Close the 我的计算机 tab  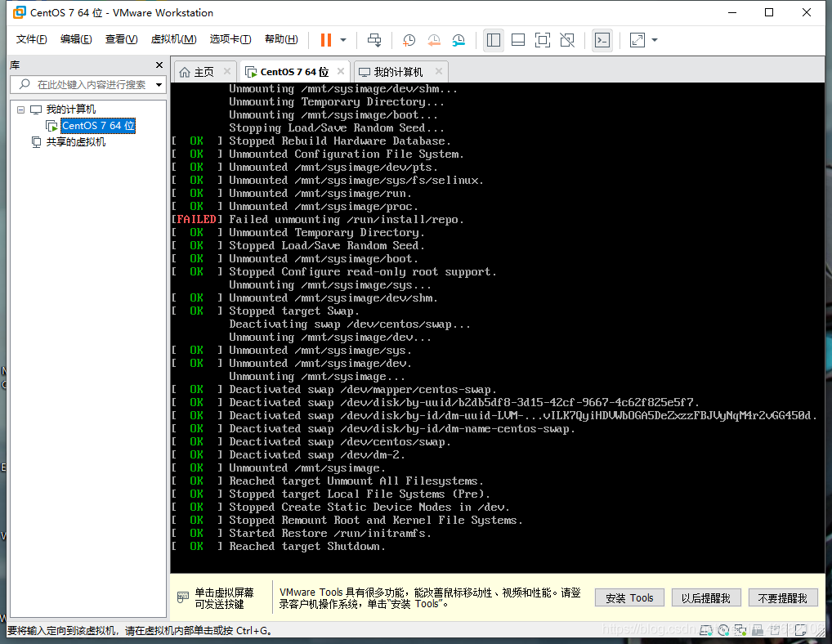[439, 71]
